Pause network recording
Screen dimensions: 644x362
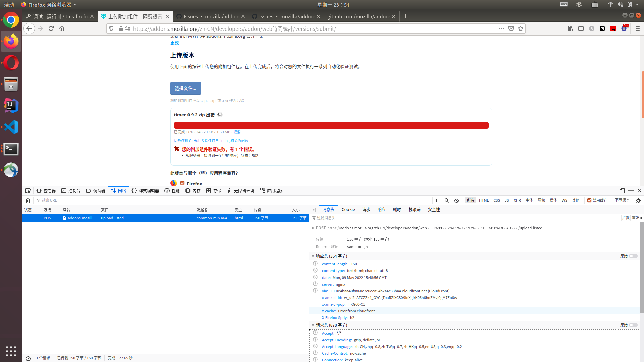click(438, 200)
